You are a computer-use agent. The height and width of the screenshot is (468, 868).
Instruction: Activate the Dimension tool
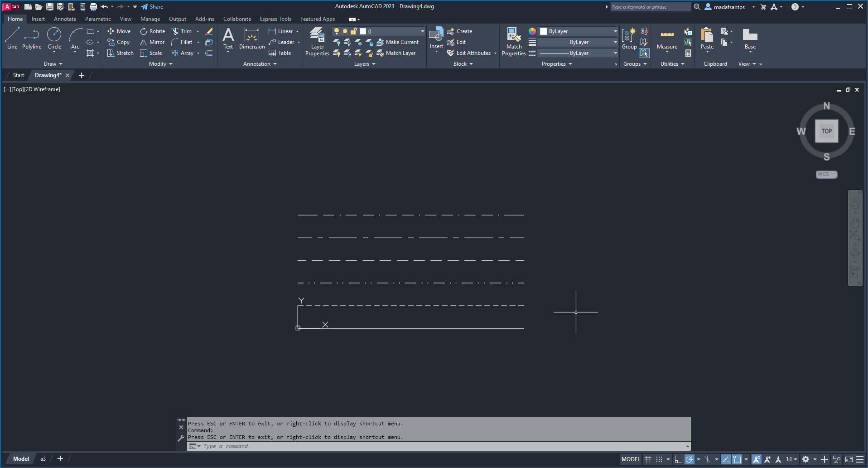[x=252, y=38]
